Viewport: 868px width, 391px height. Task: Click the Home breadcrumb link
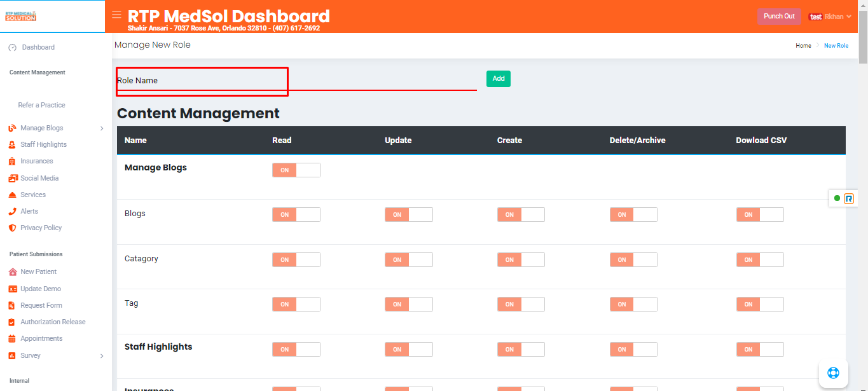coord(803,46)
